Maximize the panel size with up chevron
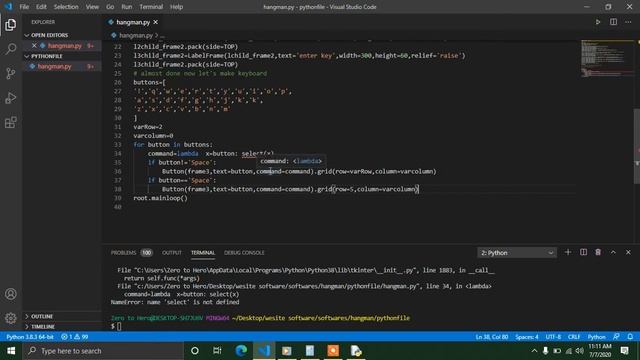This screenshot has height=360, width=640. (x=613, y=252)
